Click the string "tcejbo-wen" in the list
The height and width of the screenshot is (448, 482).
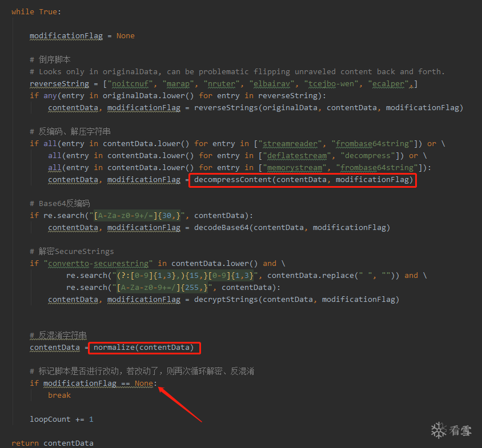[x=332, y=84]
